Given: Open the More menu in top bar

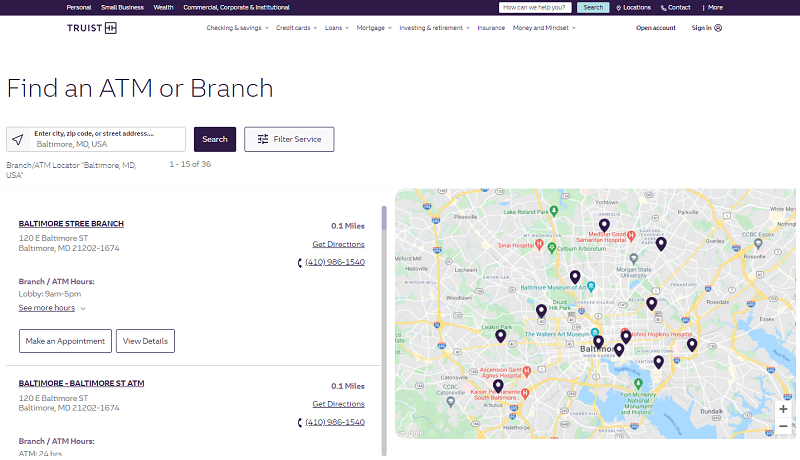Looking at the screenshot, I should tap(714, 7).
